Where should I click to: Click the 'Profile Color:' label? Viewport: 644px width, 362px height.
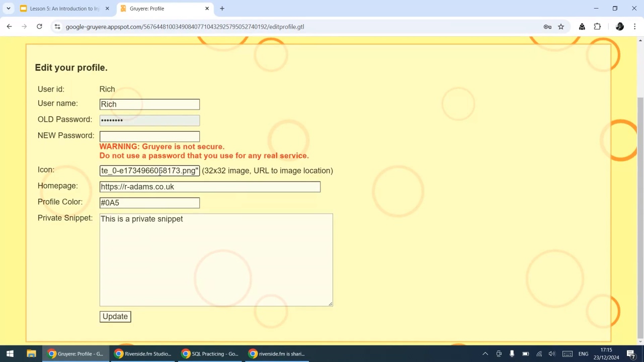point(60,202)
